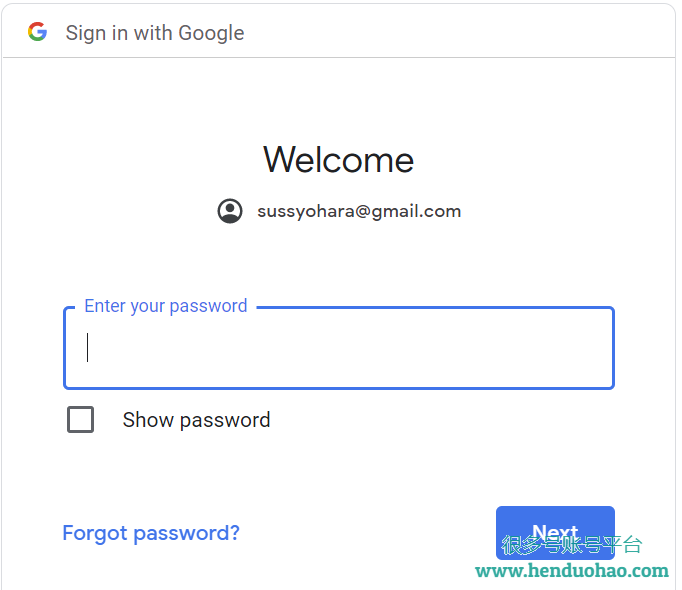Click the www.henduohao.com watermark URL
Screen dimensions: 682x590
[572, 570]
